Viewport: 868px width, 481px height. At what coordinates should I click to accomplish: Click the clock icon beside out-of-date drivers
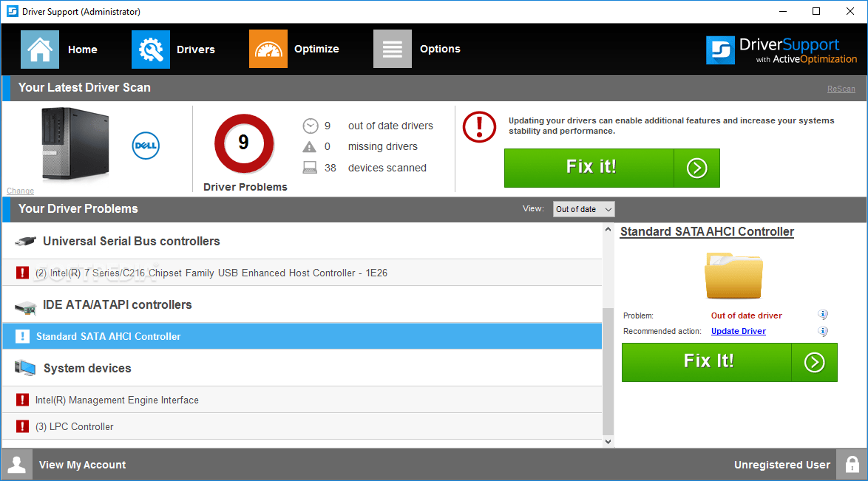311,126
